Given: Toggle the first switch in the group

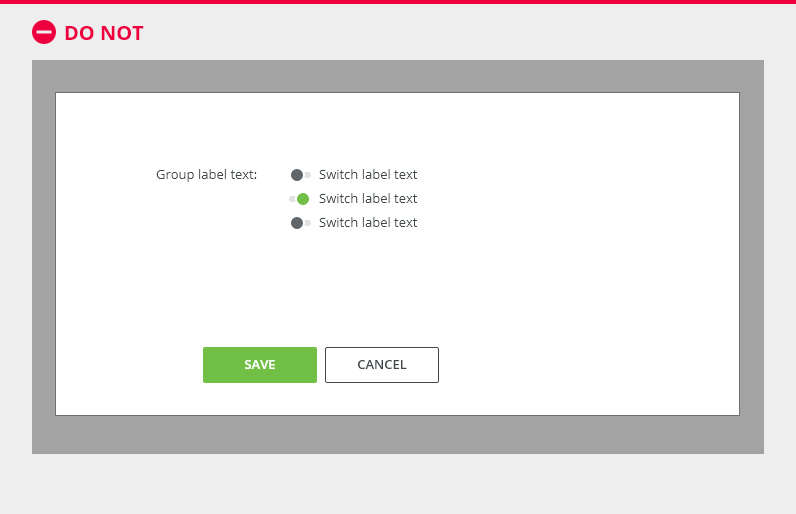Looking at the screenshot, I should pyautogui.click(x=301, y=175).
